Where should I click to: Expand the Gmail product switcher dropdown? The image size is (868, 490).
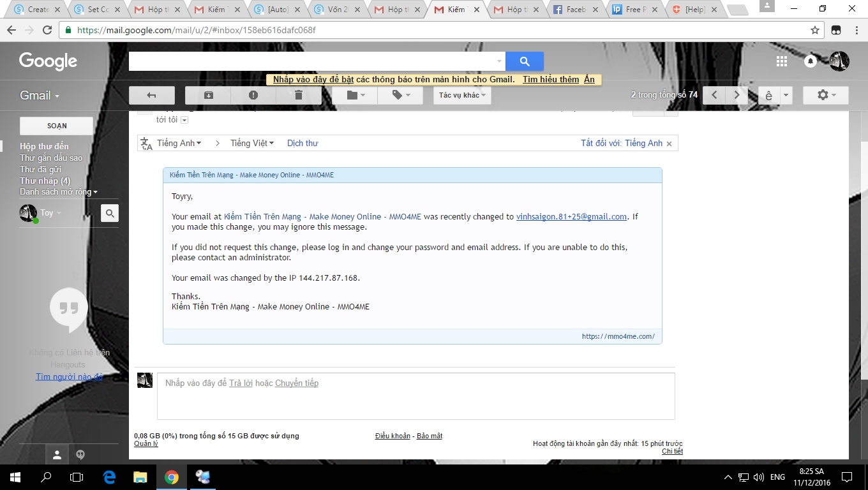[x=40, y=96]
